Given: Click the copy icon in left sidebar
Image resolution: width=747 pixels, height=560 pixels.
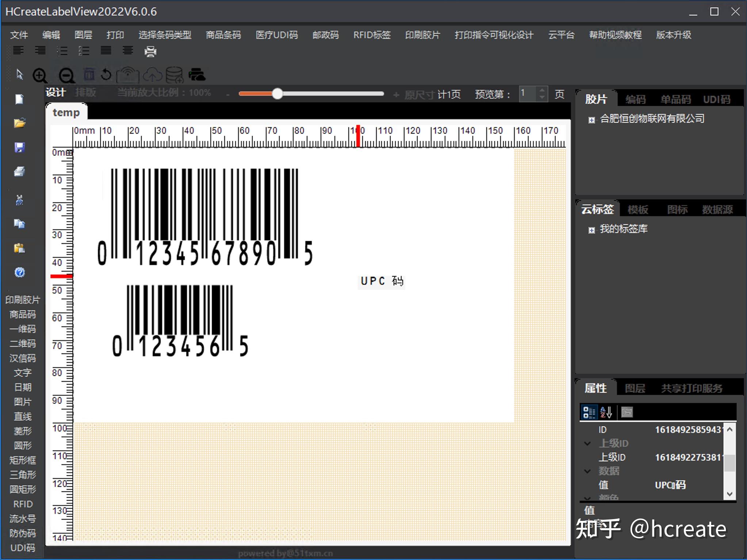Looking at the screenshot, I should [x=19, y=223].
